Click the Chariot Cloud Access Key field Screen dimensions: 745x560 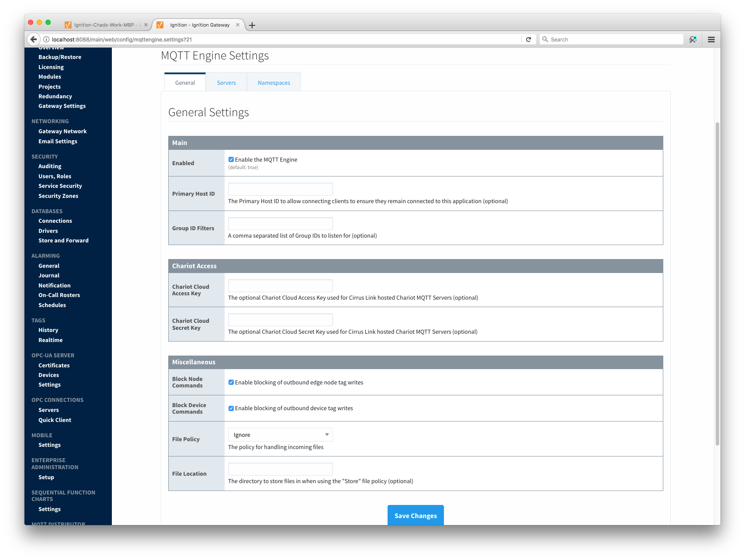[x=281, y=286]
